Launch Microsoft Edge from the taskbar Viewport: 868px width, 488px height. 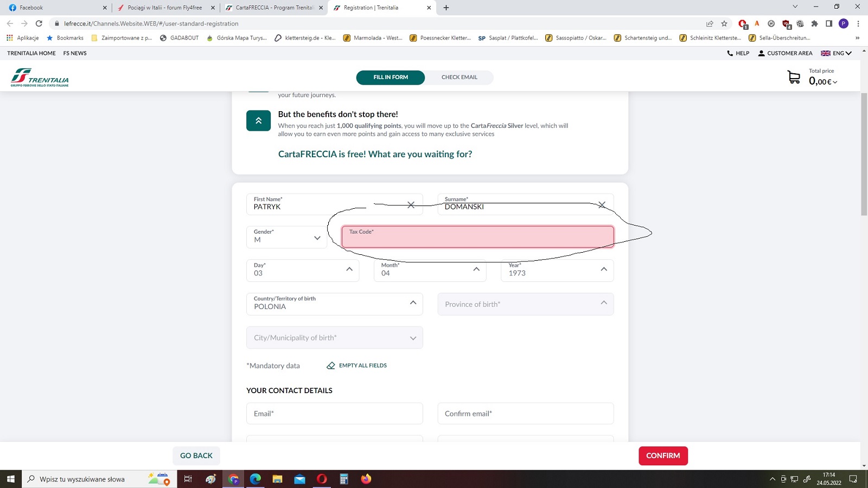256,479
